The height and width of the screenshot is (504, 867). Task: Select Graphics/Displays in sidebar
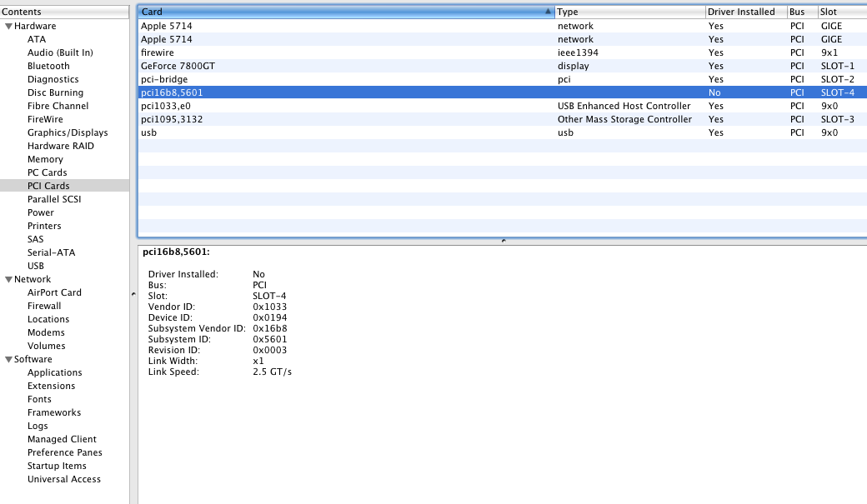tap(68, 132)
